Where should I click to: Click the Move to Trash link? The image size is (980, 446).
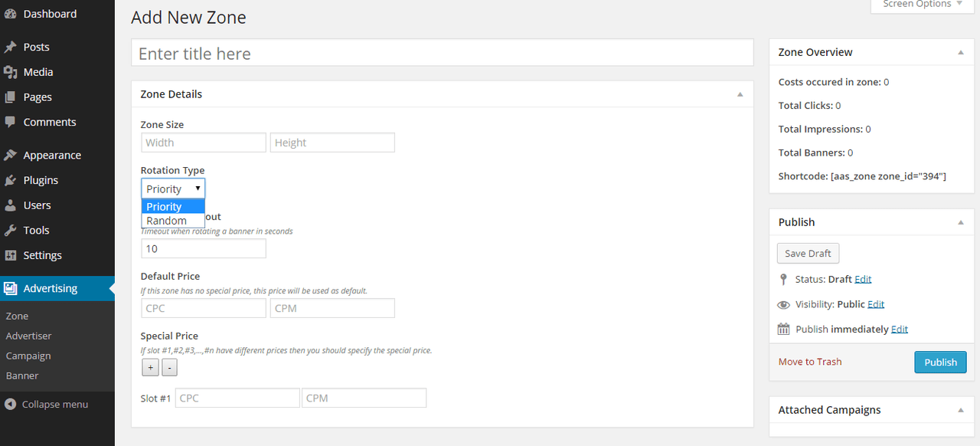(x=810, y=362)
